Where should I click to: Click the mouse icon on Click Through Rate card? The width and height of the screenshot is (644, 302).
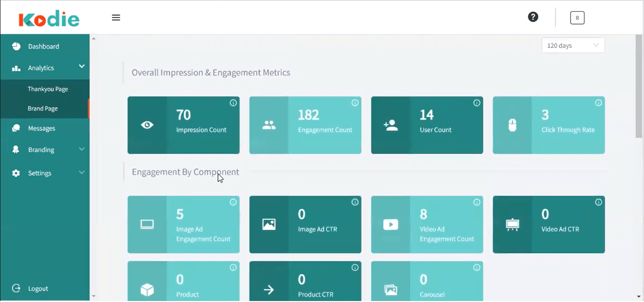(512, 125)
